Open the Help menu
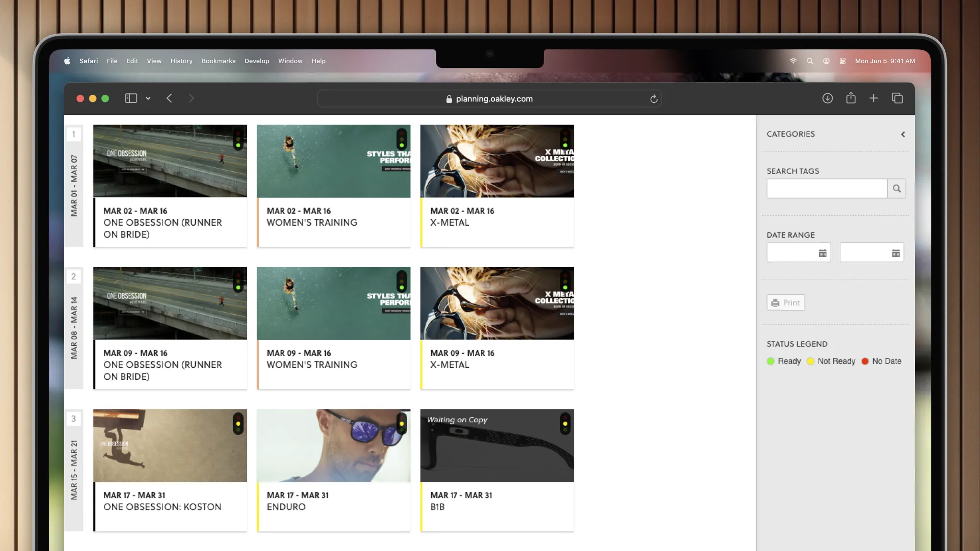Image resolution: width=980 pixels, height=551 pixels. coord(318,61)
